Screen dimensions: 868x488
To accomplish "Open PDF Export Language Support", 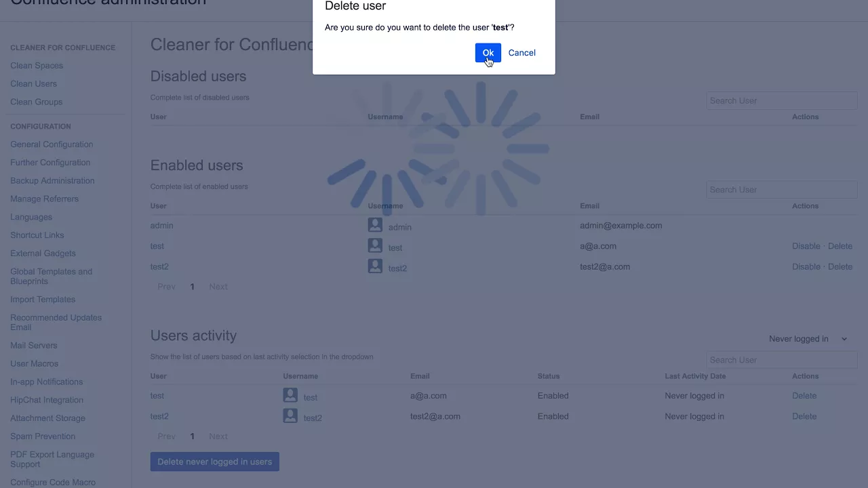I will tap(52, 460).
